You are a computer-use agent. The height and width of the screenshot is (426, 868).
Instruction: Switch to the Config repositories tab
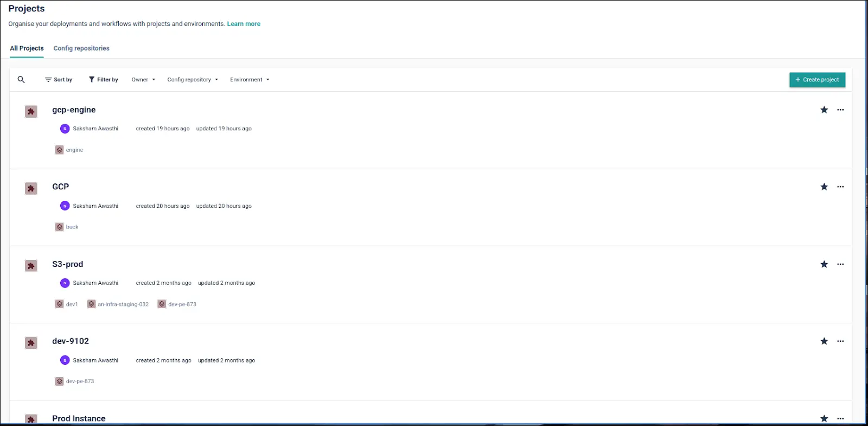click(x=81, y=48)
